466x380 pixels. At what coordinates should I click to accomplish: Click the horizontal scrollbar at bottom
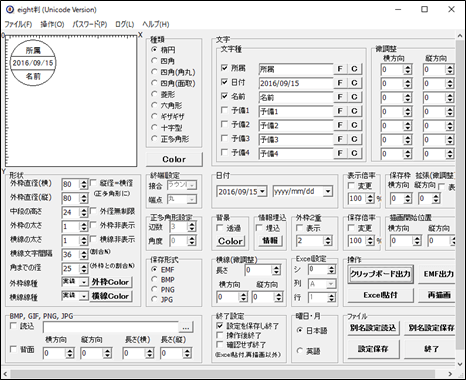coord(222,373)
